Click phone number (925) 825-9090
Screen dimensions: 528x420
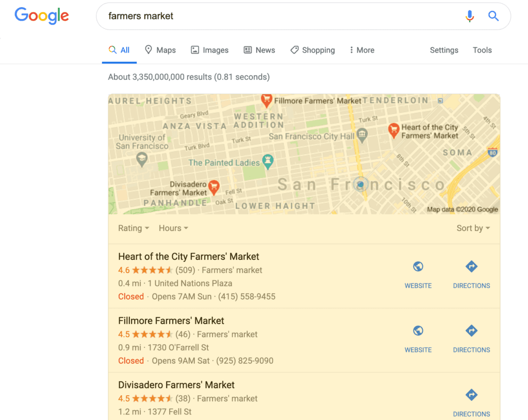tap(245, 361)
